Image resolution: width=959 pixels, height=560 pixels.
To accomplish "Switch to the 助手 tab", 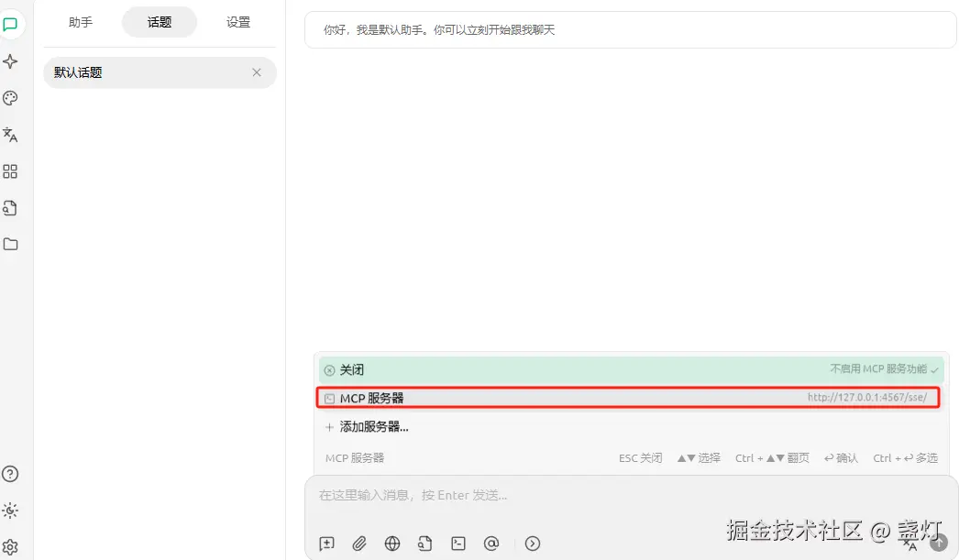I will 81,22.
